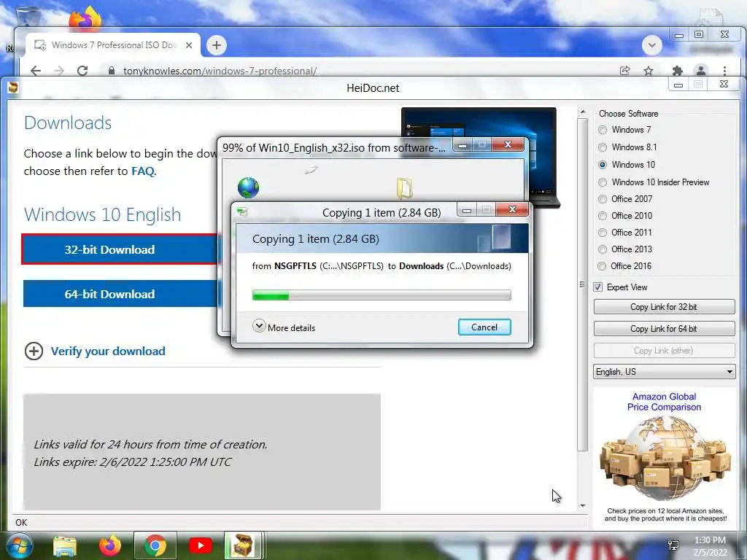Select the Windows 7 radio button
This screenshot has height=560, width=747.
(x=603, y=130)
